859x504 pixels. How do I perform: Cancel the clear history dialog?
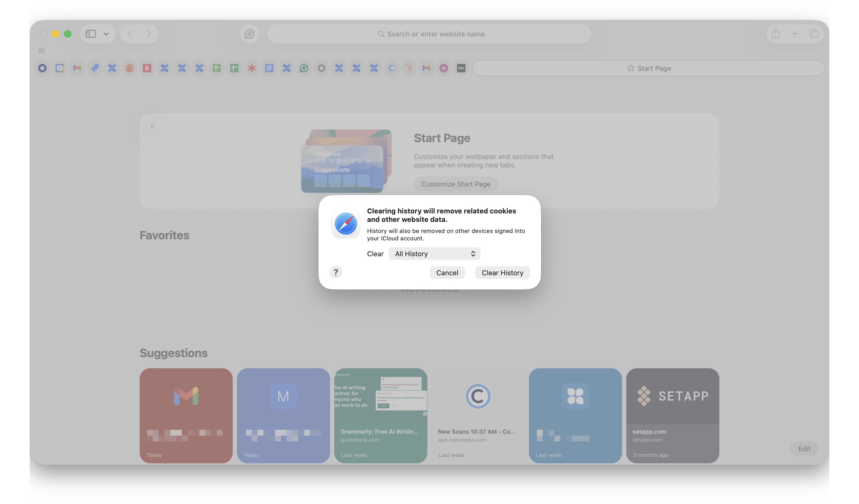(x=447, y=273)
